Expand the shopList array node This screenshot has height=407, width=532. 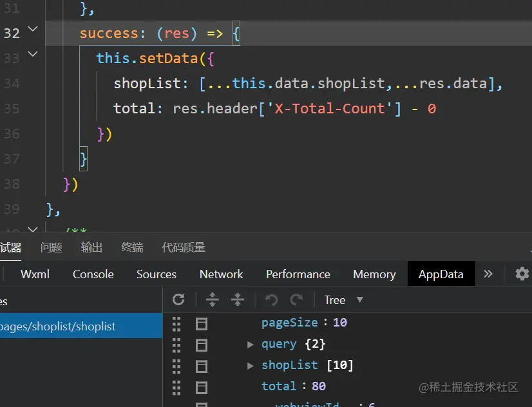(251, 366)
